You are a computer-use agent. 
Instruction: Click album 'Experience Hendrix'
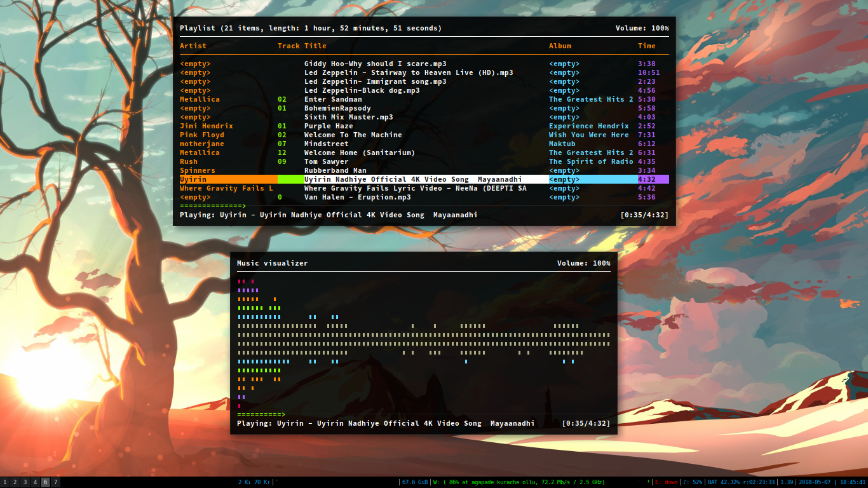(589, 126)
